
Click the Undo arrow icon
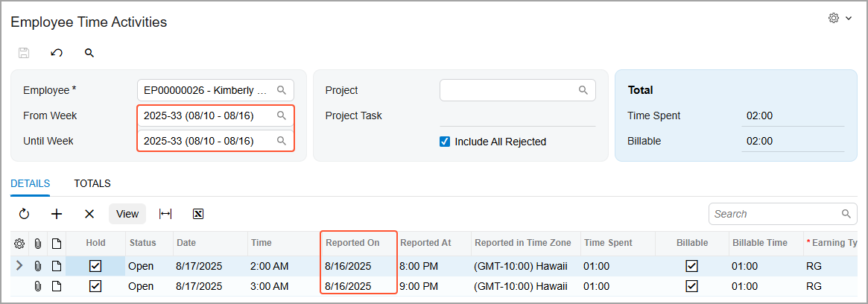[57, 53]
